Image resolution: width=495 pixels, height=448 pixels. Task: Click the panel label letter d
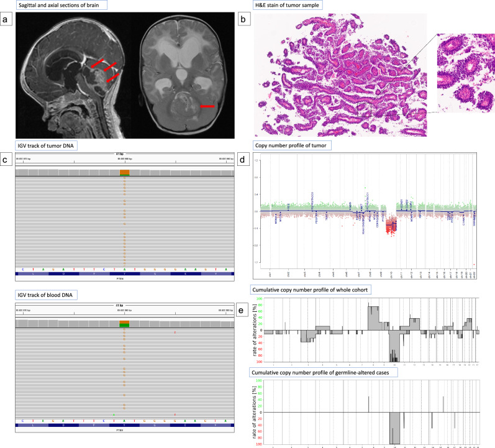(x=242, y=160)
